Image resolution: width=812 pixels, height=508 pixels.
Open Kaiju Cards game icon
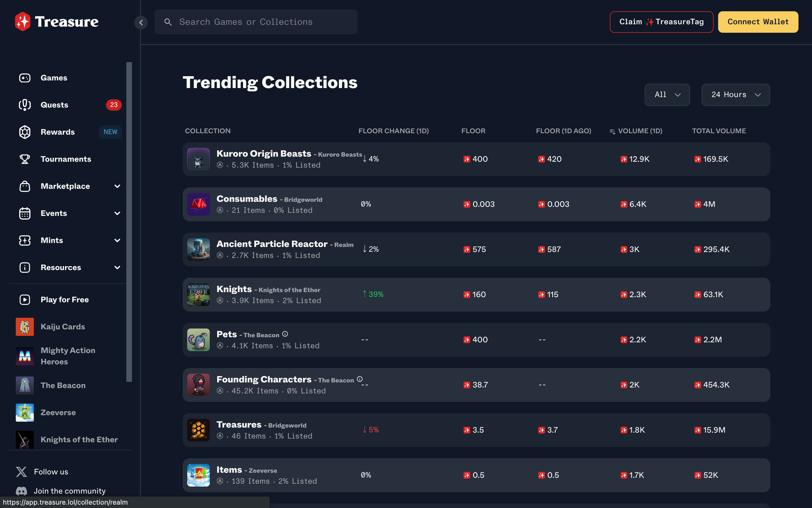pos(25,327)
